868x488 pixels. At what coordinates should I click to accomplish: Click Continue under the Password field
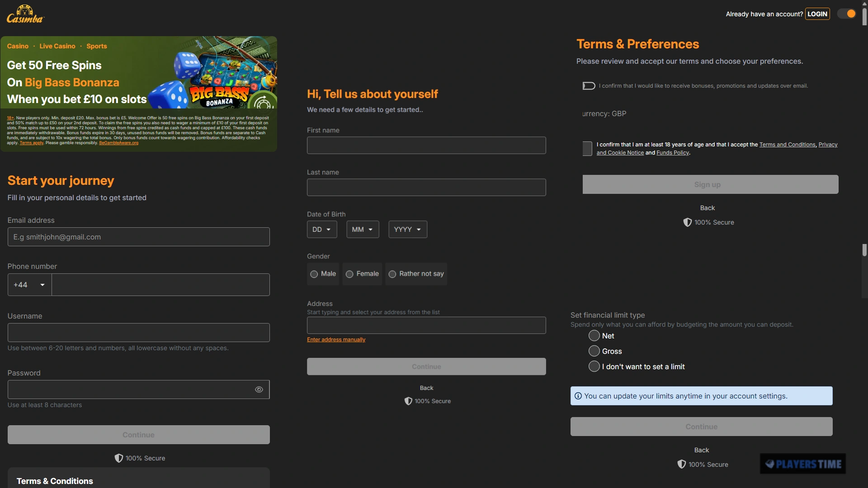[139, 435]
